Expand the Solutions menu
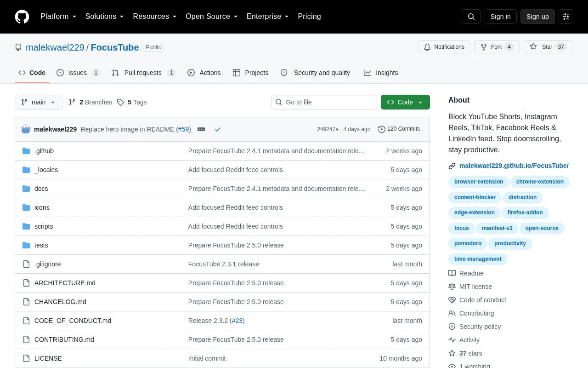 pos(104,17)
